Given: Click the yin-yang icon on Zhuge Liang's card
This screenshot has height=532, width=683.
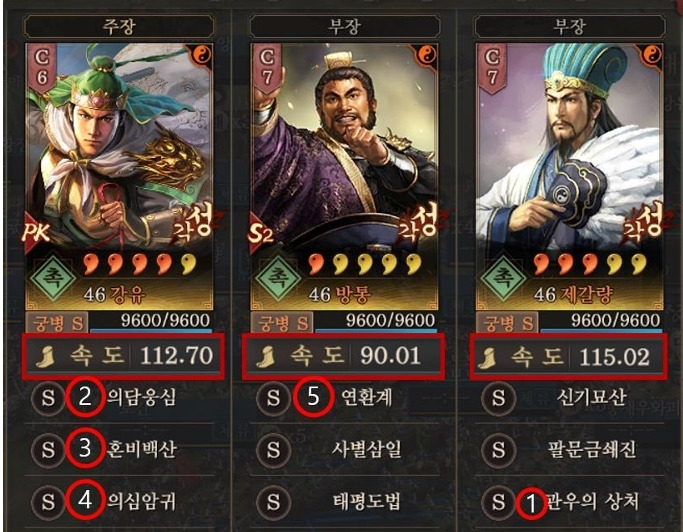Looking at the screenshot, I should 653,55.
